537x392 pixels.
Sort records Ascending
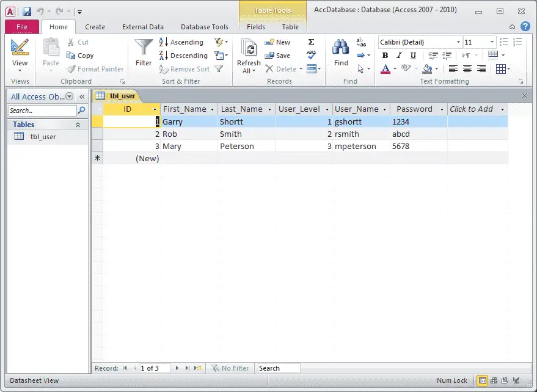pyautogui.click(x=181, y=42)
